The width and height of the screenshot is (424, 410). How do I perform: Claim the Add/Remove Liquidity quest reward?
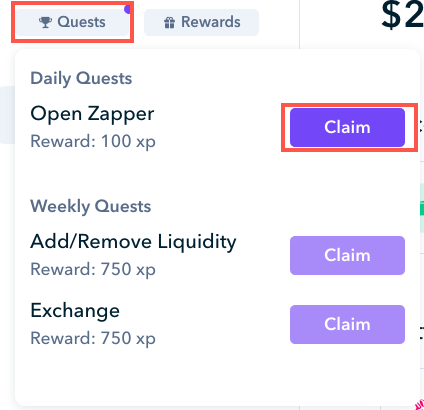347,255
